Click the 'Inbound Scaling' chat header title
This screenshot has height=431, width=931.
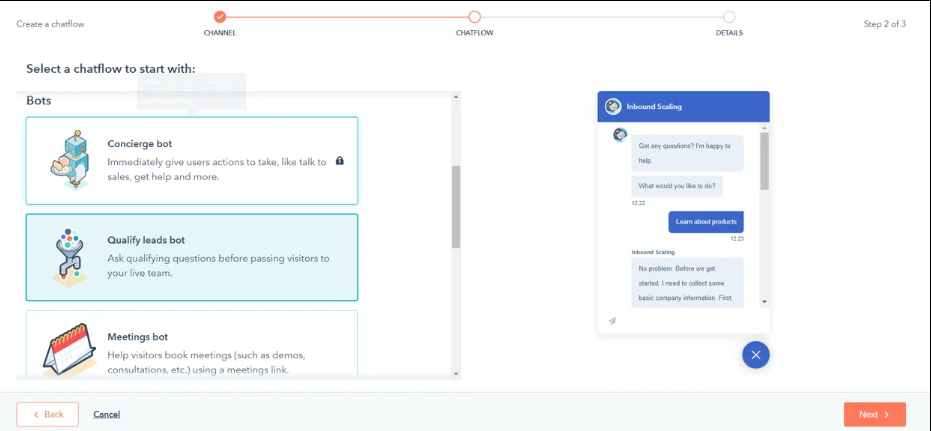[x=654, y=107]
